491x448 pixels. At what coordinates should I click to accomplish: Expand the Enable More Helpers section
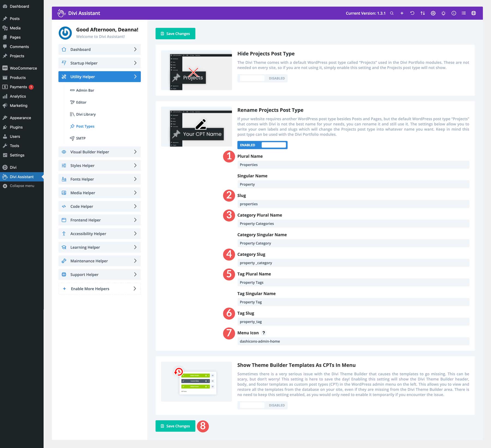pyautogui.click(x=99, y=289)
